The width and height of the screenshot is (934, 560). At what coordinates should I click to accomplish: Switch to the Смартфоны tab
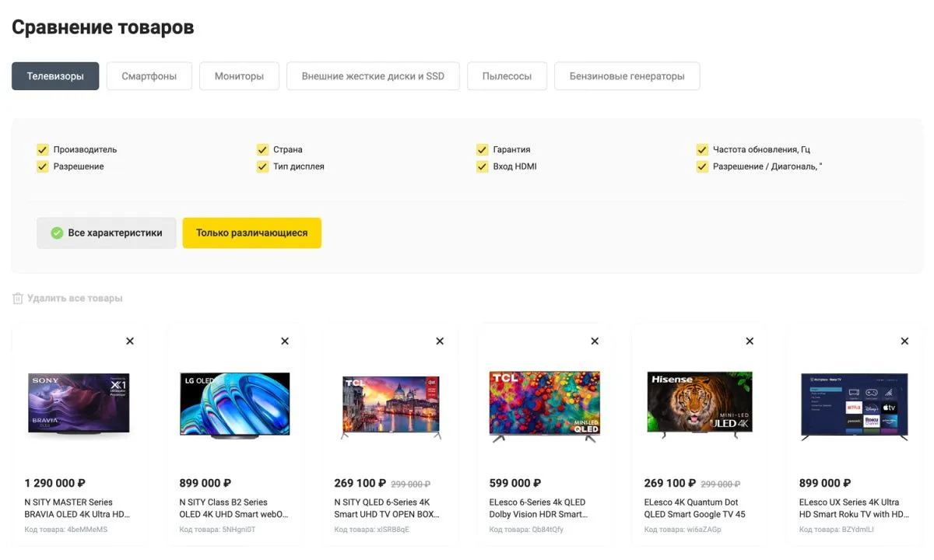pos(149,76)
